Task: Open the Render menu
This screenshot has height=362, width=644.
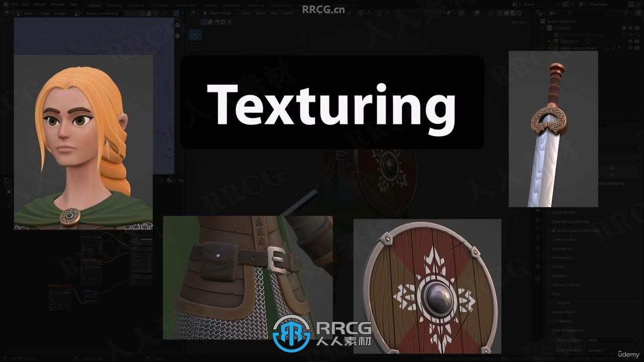Action: click(40, 4)
